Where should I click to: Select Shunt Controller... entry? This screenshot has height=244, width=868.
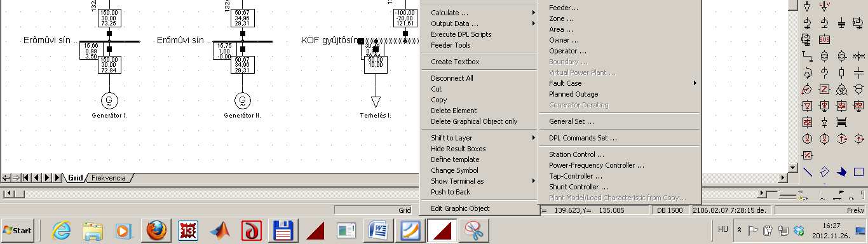click(620, 187)
